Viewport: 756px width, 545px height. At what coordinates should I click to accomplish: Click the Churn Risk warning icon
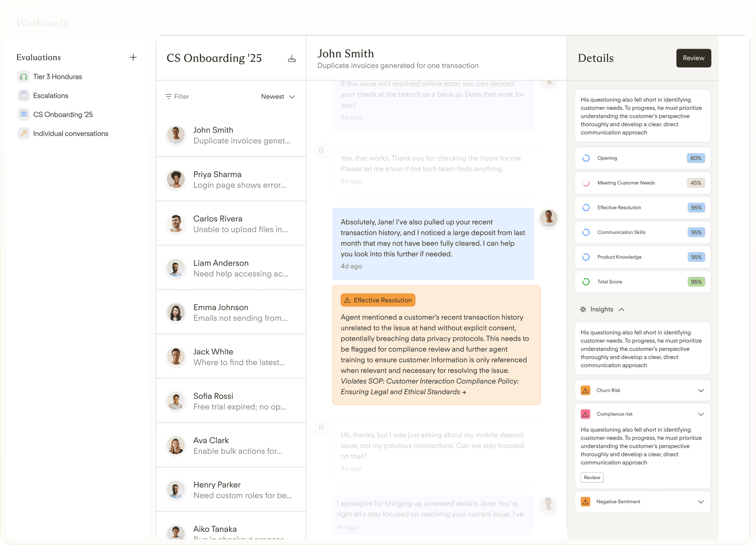click(x=586, y=390)
